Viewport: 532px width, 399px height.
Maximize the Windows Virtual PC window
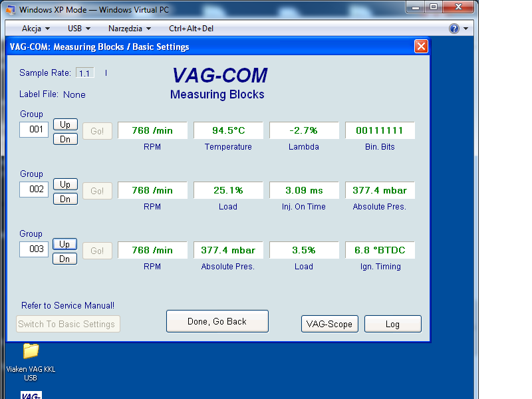pyautogui.click(x=434, y=7)
